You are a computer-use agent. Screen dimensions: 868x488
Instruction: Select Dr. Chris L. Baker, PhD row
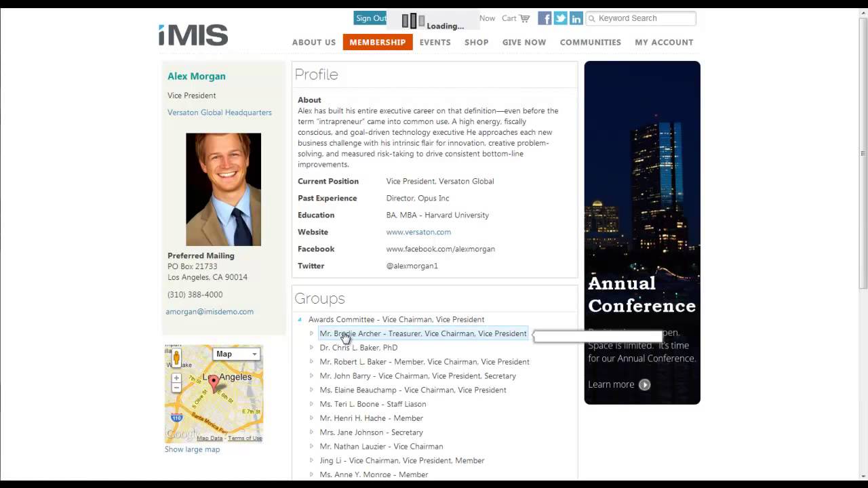(x=359, y=348)
